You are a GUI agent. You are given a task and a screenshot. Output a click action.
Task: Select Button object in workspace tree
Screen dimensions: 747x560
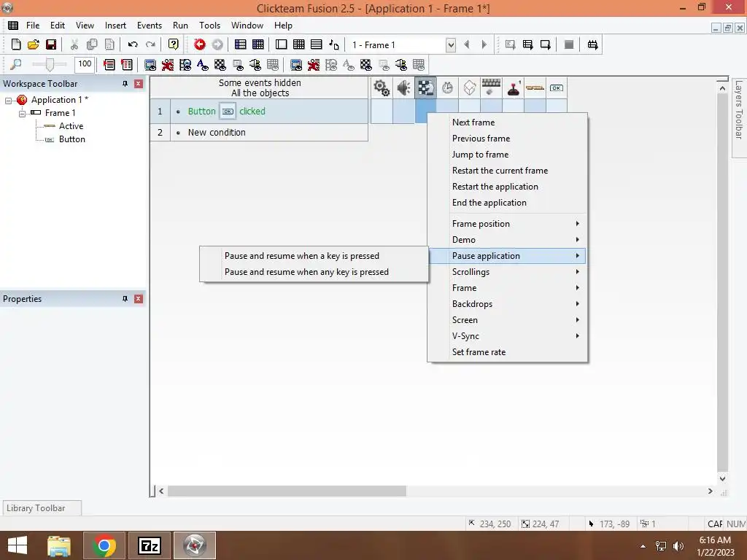[x=72, y=139]
